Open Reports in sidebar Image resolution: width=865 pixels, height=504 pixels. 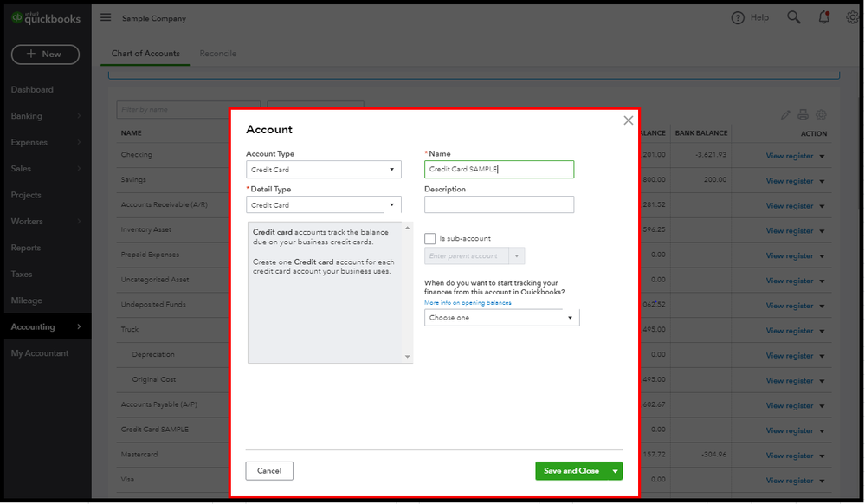point(26,248)
